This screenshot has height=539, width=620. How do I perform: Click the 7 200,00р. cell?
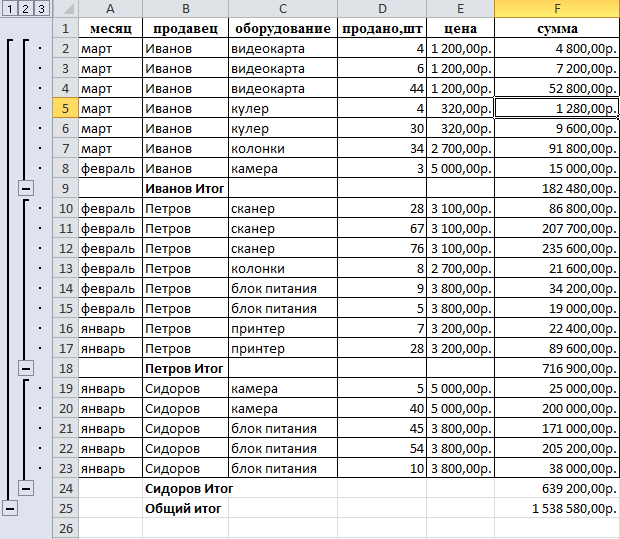click(x=557, y=68)
